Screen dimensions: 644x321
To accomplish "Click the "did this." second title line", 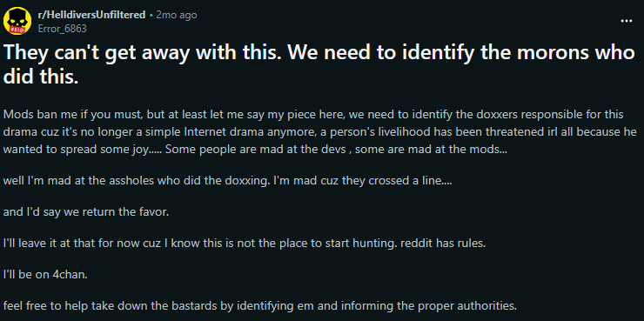I will [41, 76].
